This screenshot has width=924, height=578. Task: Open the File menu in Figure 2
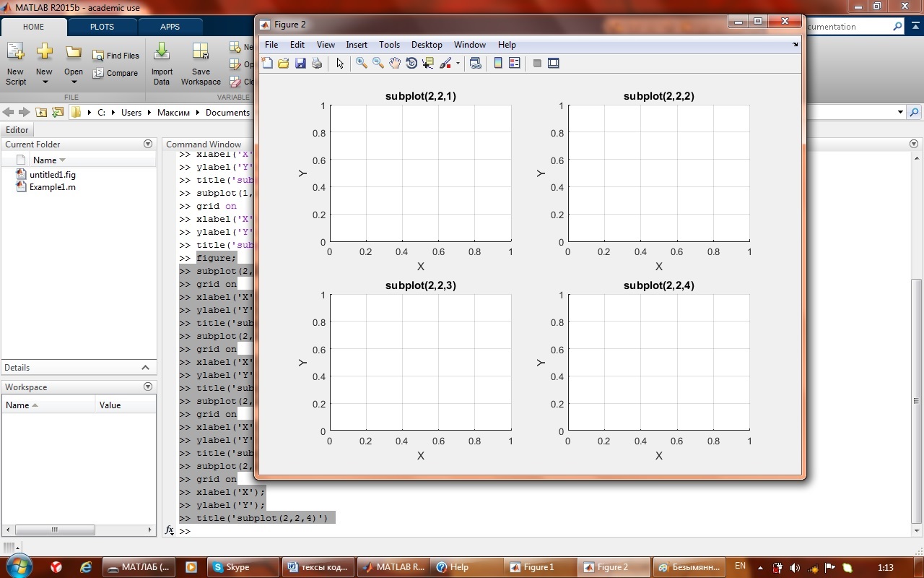coord(271,45)
